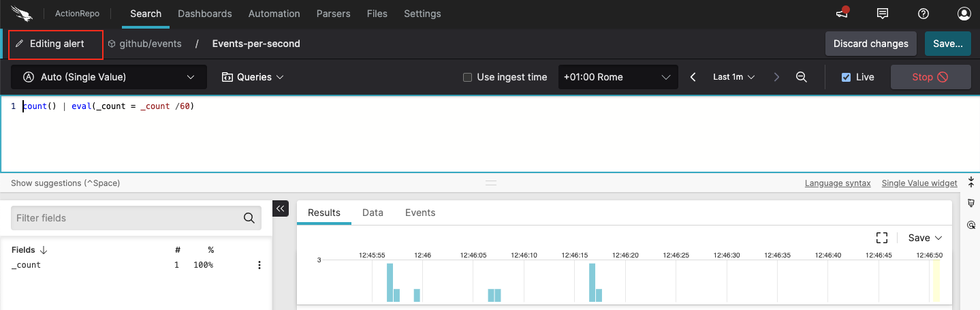The width and height of the screenshot is (980, 310).
Task: Enable the Use ingest time checkbox
Action: [x=467, y=78]
